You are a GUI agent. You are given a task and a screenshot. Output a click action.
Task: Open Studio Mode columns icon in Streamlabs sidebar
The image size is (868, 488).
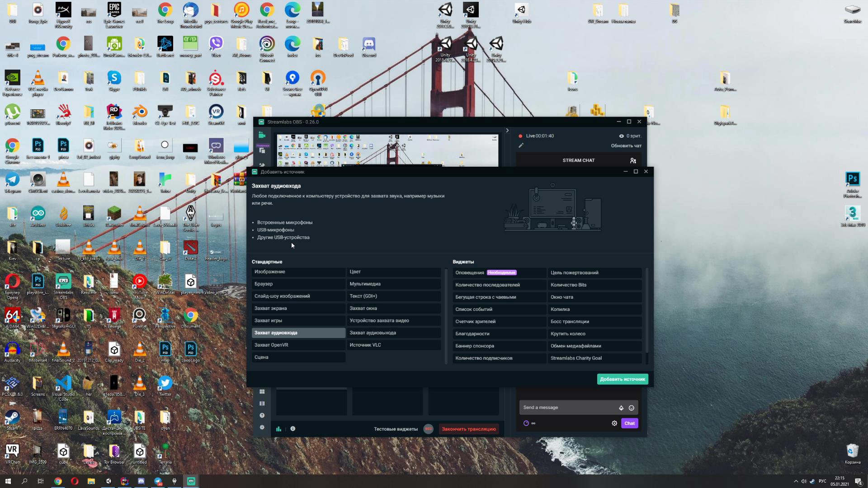(x=262, y=404)
